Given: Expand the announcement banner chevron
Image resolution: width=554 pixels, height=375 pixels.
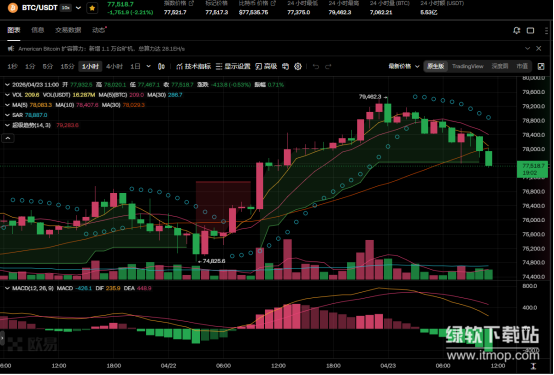Looking at the screenshot, I should click(527, 48).
